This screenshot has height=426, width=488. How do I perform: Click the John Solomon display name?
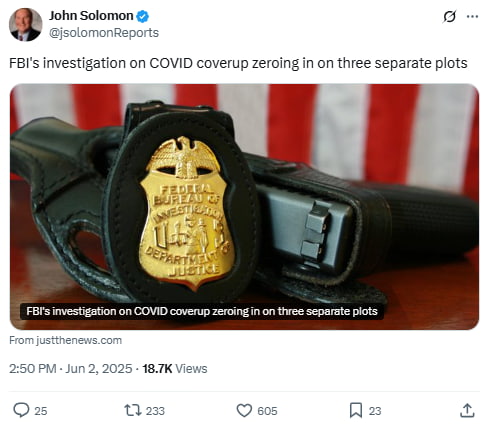click(91, 16)
